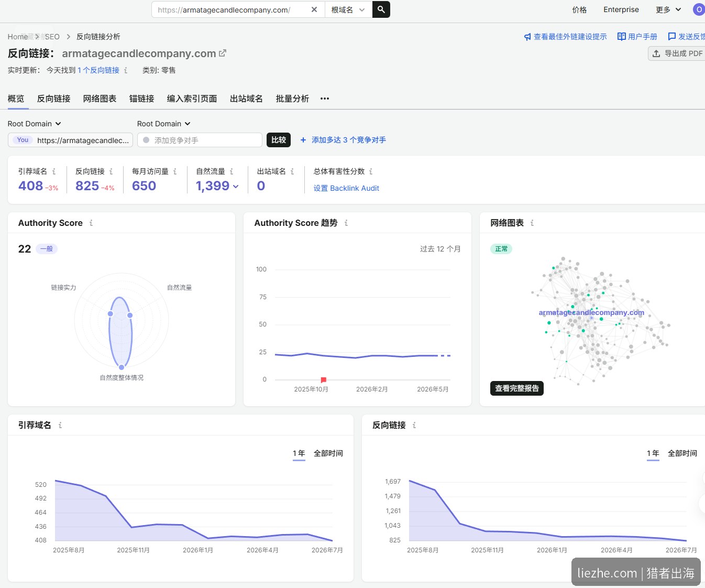Click Enterprise in top navigation
The image size is (705, 588).
tap(621, 9)
